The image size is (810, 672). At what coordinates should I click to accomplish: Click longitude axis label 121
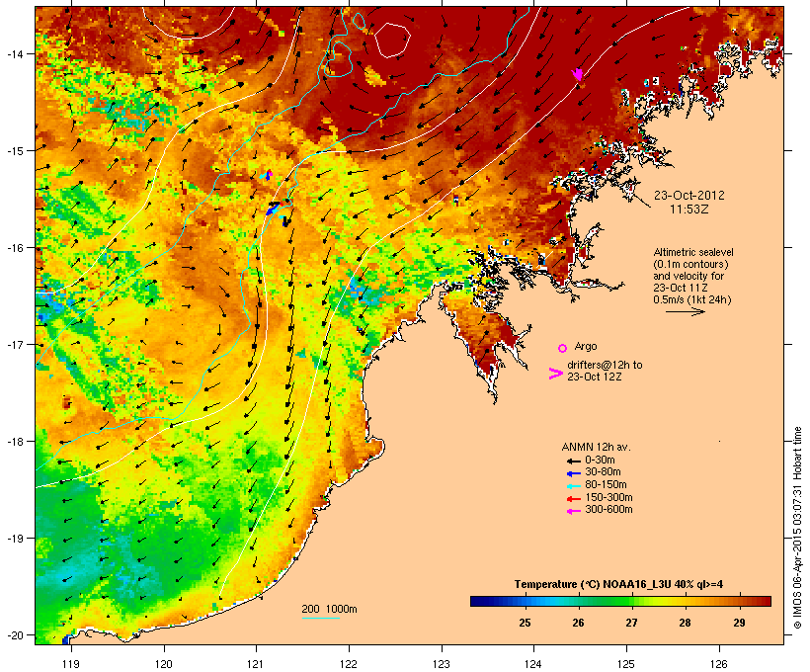256,664
